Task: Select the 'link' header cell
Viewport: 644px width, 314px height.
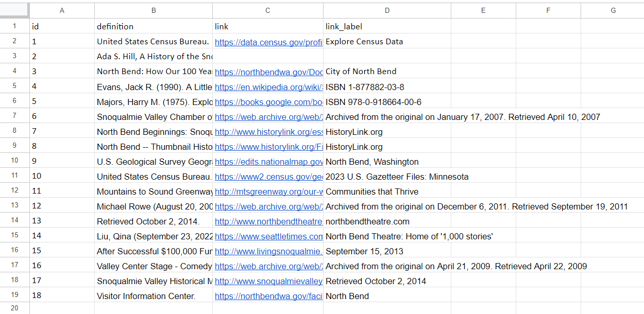Action: (x=268, y=26)
